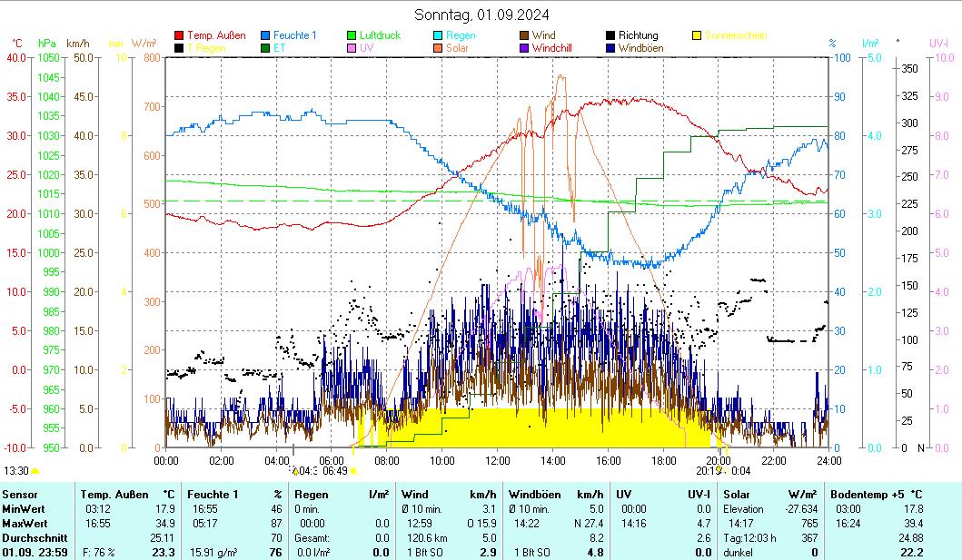This screenshot has width=962, height=560.
Task: Click the black Richtung legend swatch
Action: coord(610,35)
